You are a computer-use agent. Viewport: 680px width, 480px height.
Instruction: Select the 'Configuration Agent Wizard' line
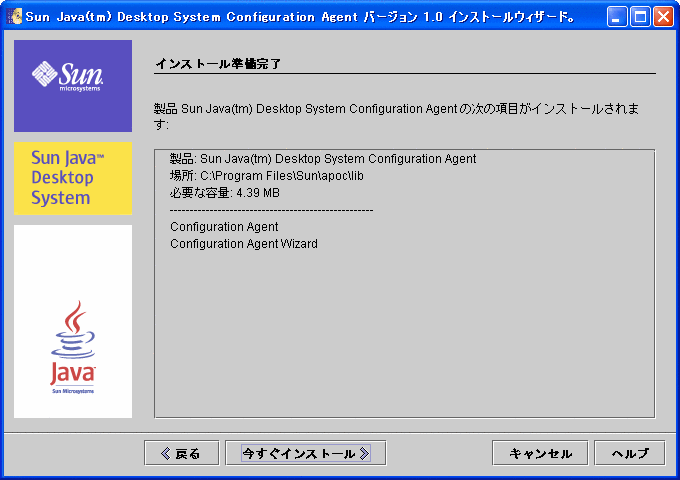pos(244,244)
